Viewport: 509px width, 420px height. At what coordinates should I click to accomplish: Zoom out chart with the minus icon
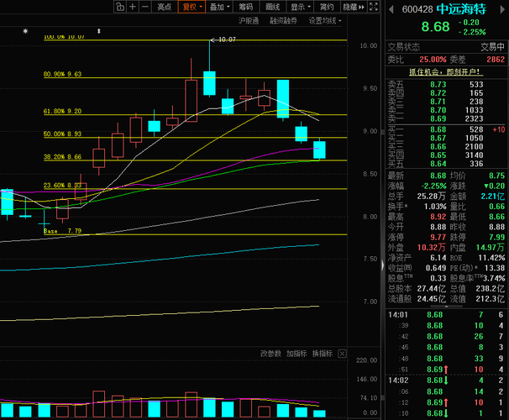(x=145, y=7)
